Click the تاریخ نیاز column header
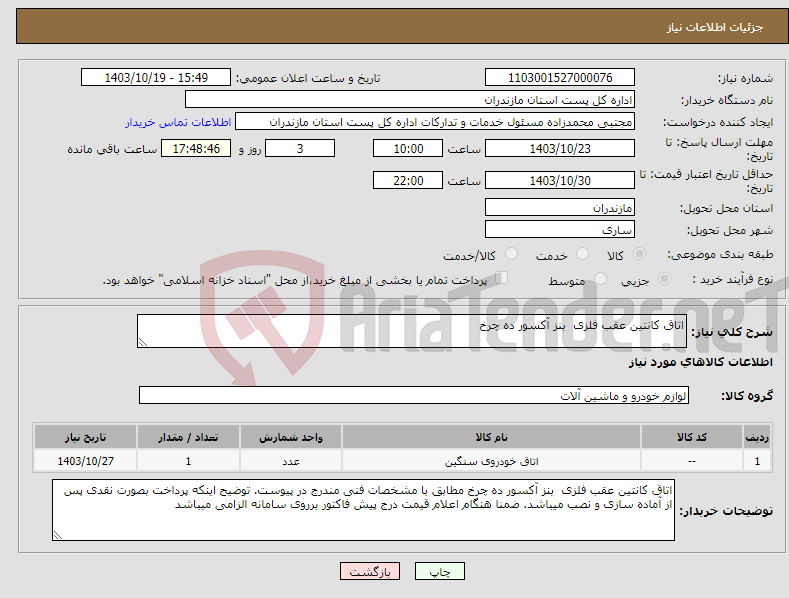This screenshot has width=789, height=598. tap(85, 437)
